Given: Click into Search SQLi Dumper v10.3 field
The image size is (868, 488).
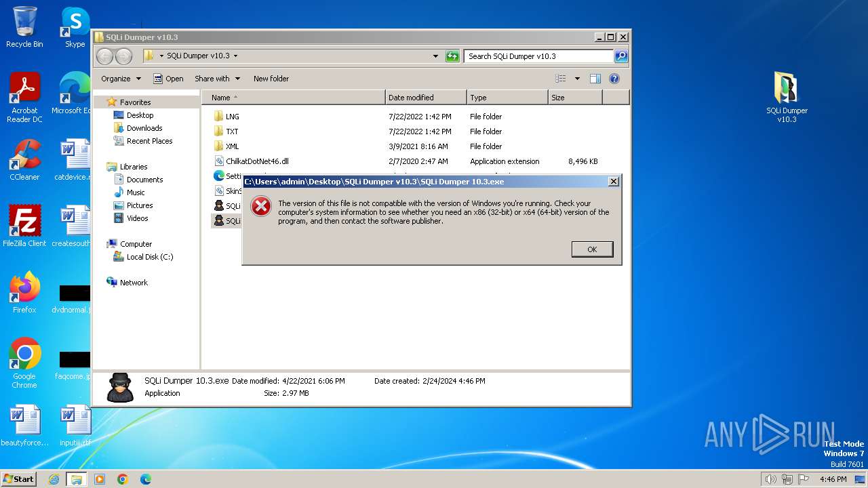Looking at the screenshot, I should tap(539, 56).
